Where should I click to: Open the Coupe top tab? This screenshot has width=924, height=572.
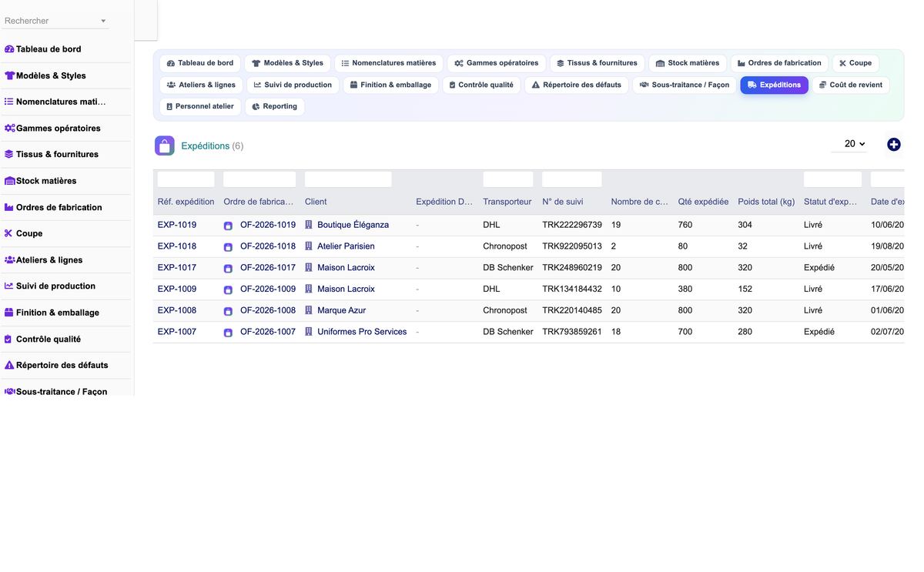(x=855, y=63)
